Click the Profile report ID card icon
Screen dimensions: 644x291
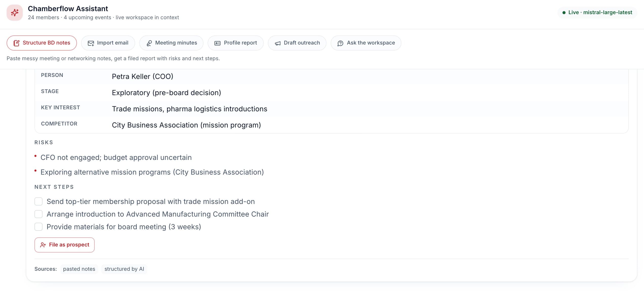(x=217, y=43)
